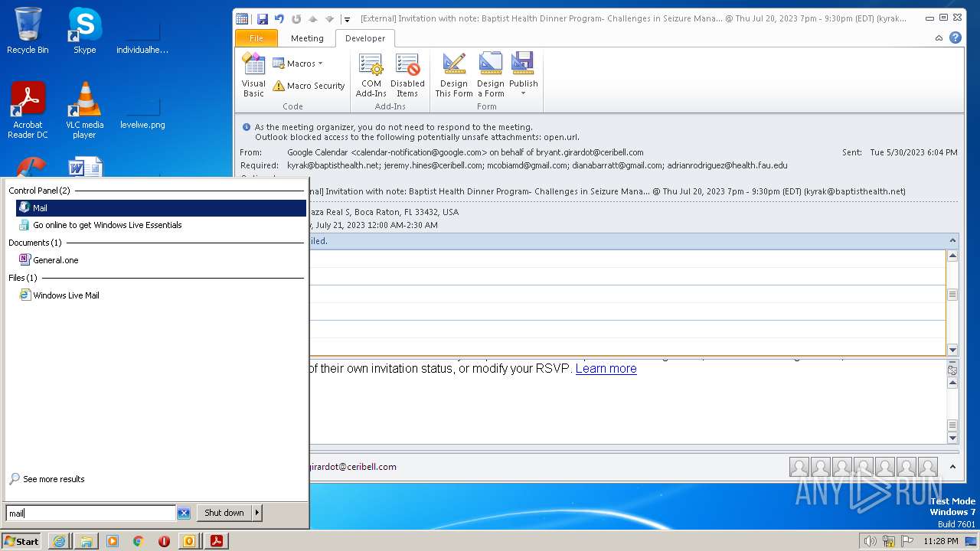Clear the start menu search text
The image size is (980, 551).
[x=184, y=514]
